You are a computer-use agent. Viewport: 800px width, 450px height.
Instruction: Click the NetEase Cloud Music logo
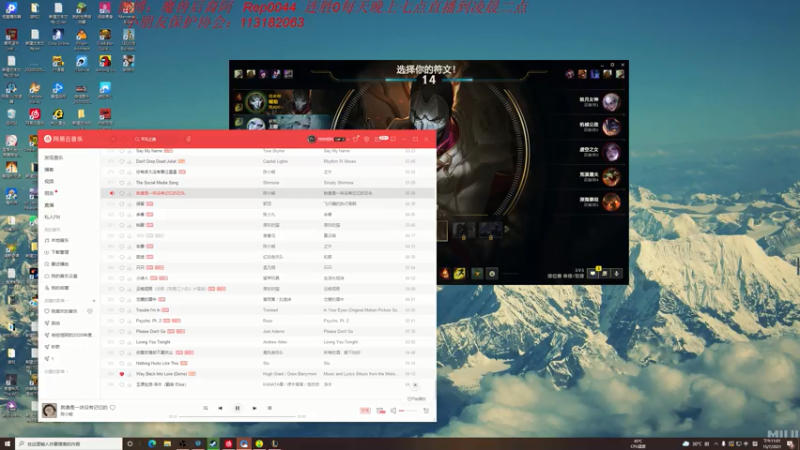63,139
